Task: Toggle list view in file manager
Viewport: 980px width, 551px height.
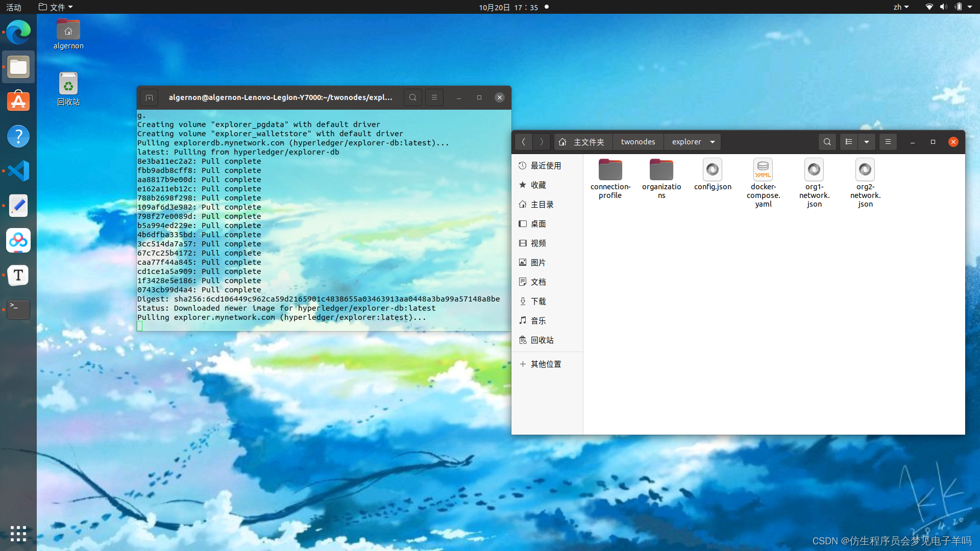Action: coord(849,142)
